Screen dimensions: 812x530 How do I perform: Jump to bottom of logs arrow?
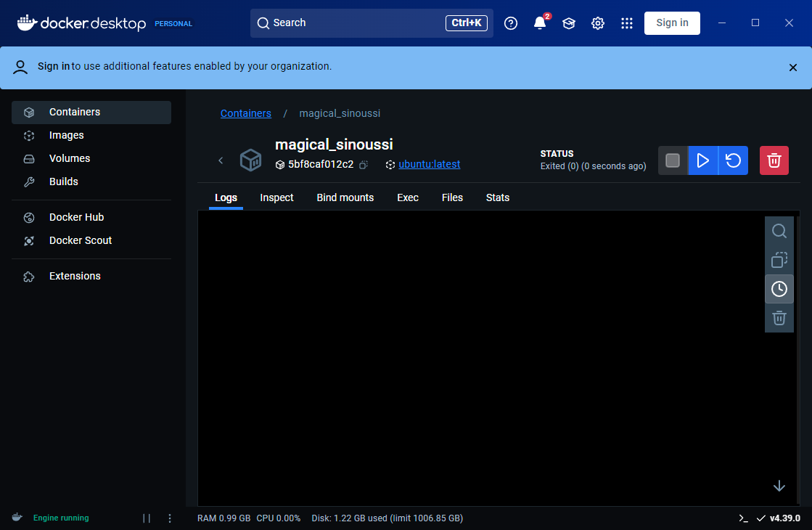point(779,486)
